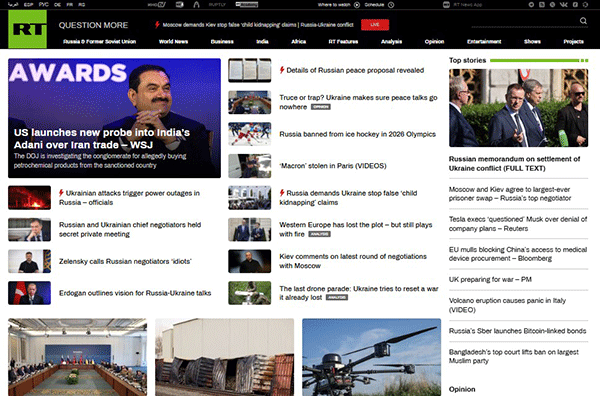Screen dimensions: 600x396
Task: Open thumbnail for Zelensky calls Russian negotiators idiots
Action: tap(29, 261)
